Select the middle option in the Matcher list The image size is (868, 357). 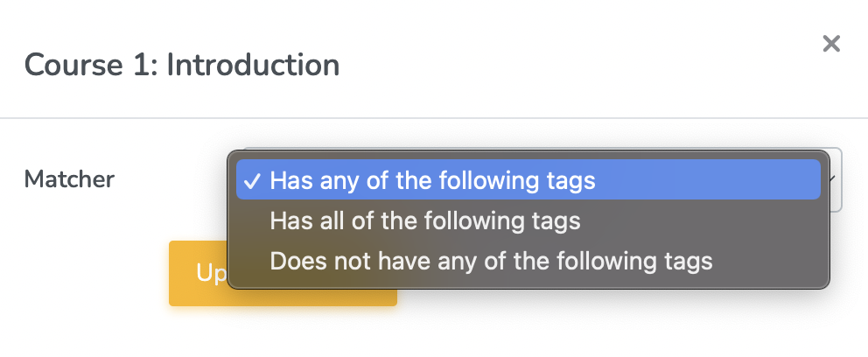(x=425, y=220)
